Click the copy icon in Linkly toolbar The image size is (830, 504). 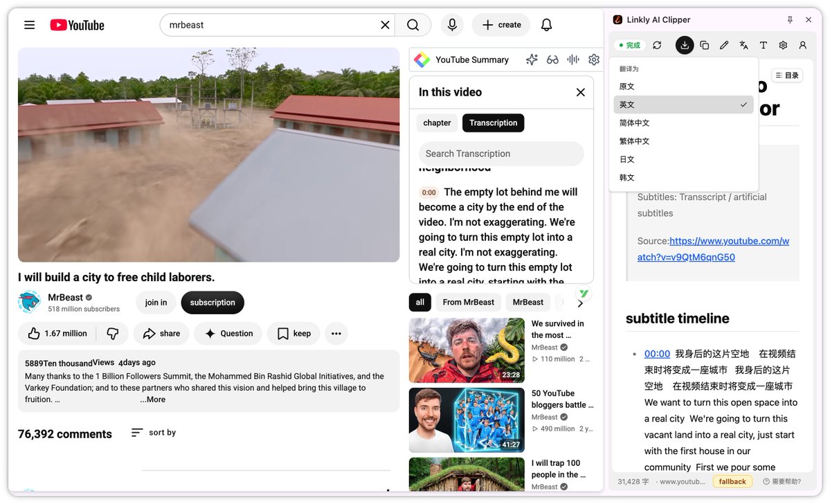pyautogui.click(x=705, y=45)
